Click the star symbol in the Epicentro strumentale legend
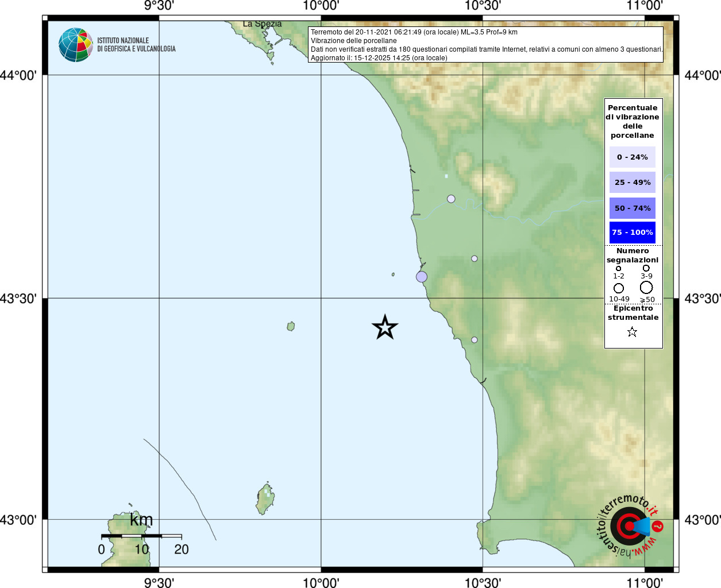Screen dimensions: 721x588 click(632, 332)
